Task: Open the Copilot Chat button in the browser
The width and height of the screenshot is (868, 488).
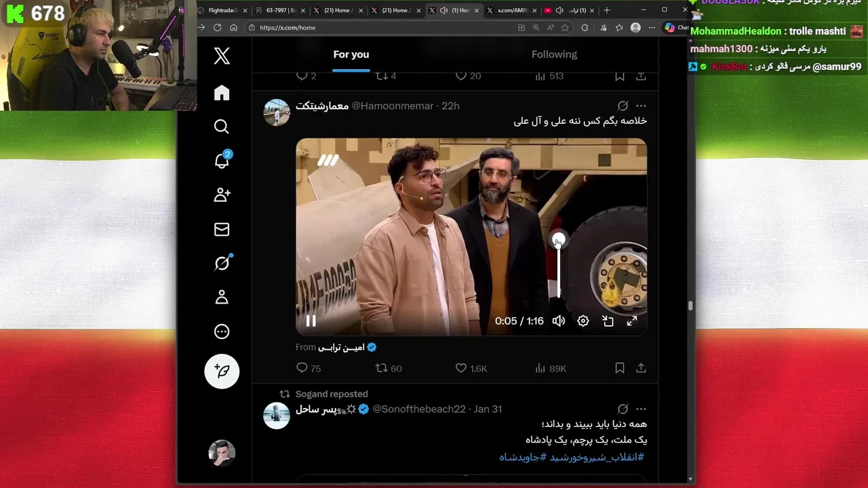Action: pos(677,28)
